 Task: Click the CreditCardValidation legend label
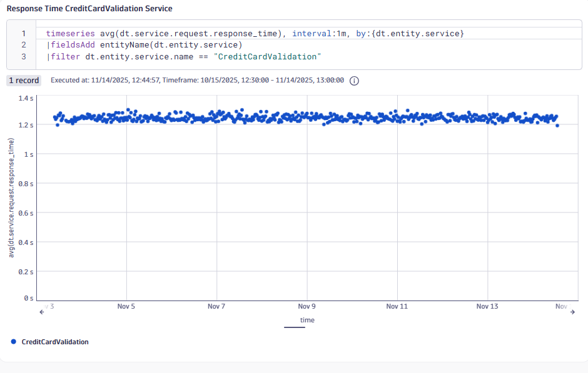pyautogui.click(x=54, y=342)
